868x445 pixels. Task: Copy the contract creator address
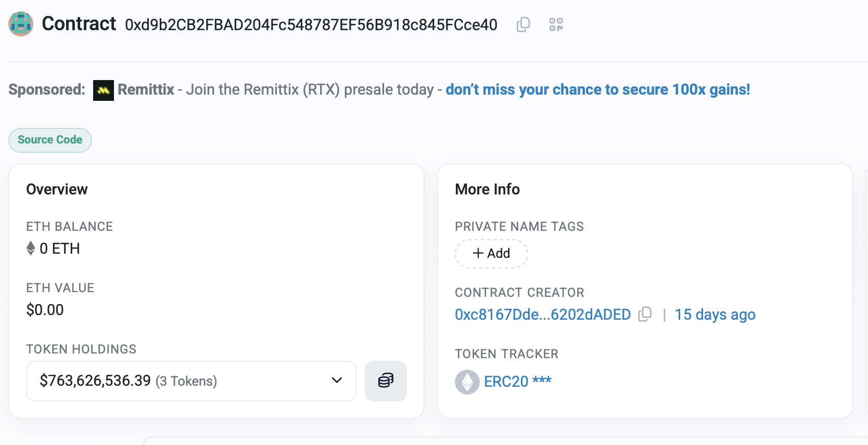(645, 314)
